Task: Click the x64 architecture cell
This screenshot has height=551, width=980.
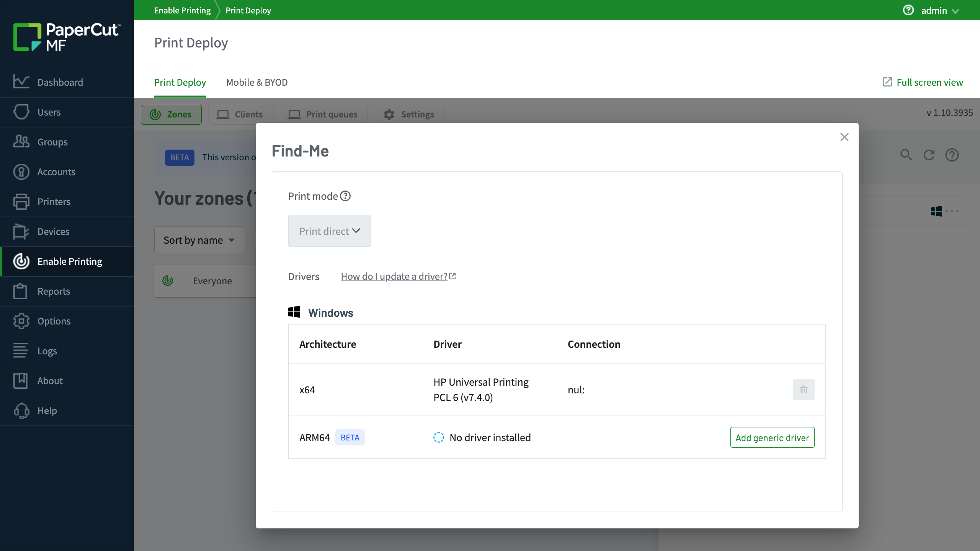Action: coord(307,390)
